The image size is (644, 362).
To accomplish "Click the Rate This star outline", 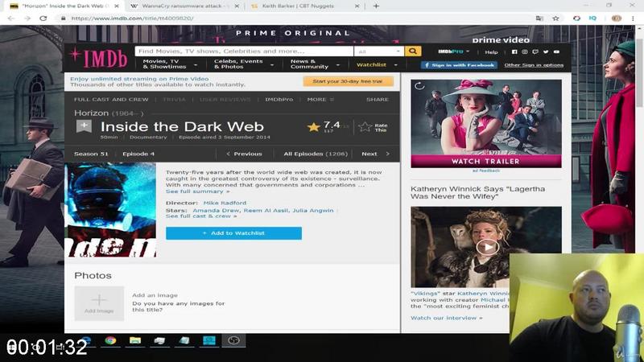I will 365,127.
